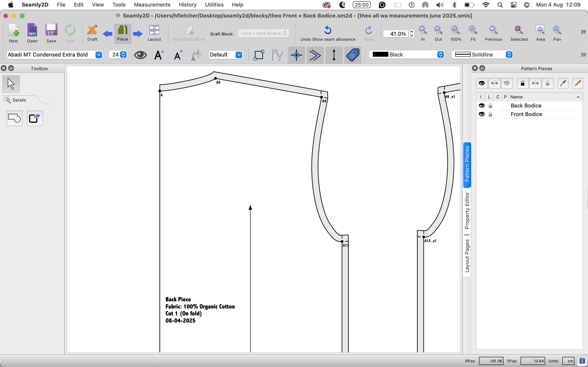Click the Details toolbox tab

point(19,100)
